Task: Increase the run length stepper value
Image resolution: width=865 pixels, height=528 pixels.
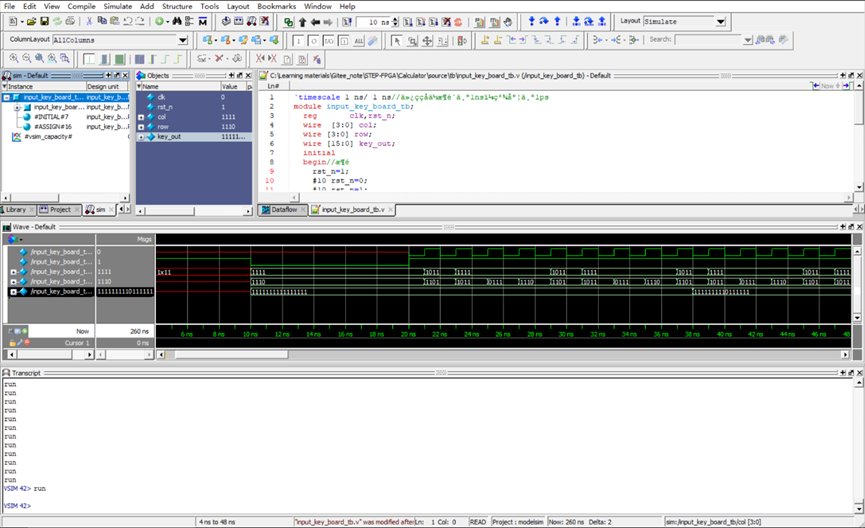Action: [395, 19]
